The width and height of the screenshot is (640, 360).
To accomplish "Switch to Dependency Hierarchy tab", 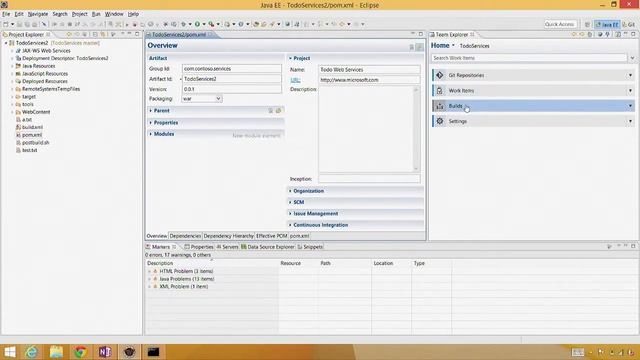I will 228,236.
